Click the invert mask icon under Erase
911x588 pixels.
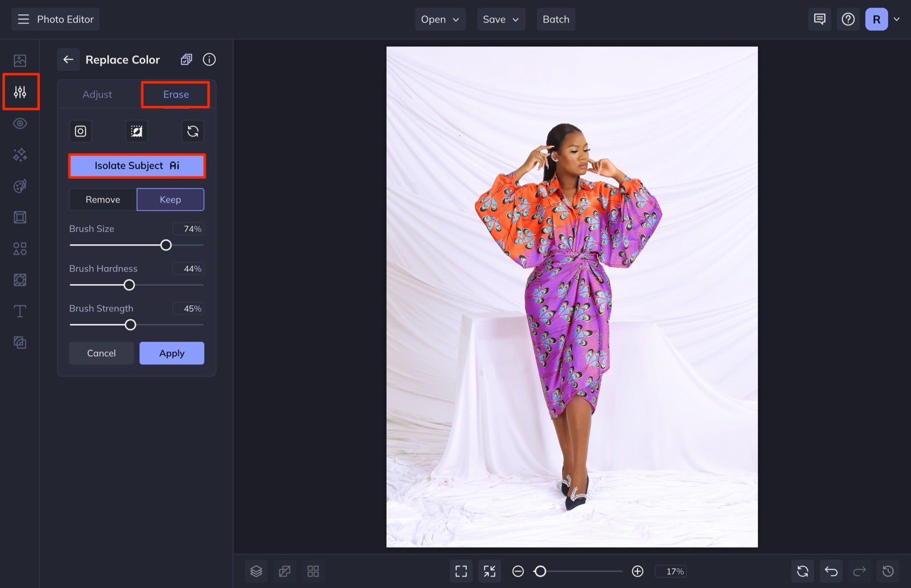tap(136, 131)
